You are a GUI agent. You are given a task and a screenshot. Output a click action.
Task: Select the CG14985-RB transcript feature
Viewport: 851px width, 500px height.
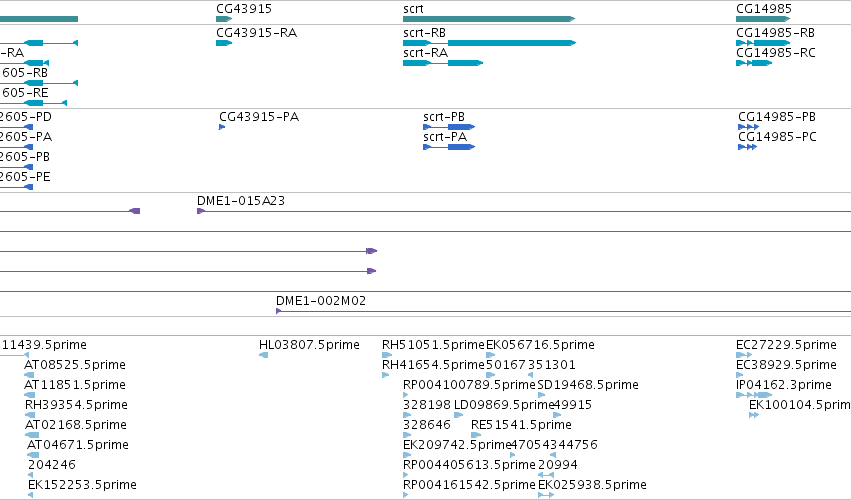[x=763, y=43]
